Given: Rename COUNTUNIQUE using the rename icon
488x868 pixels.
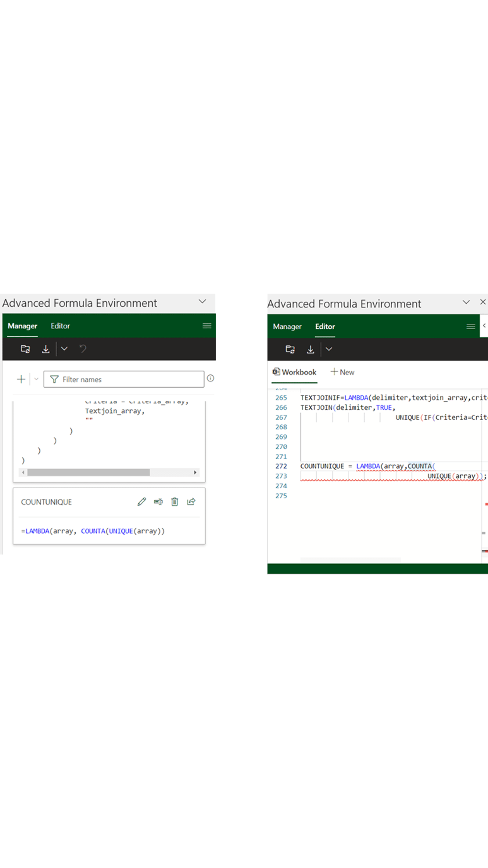Looking at the screenshot, I should 159,502.
